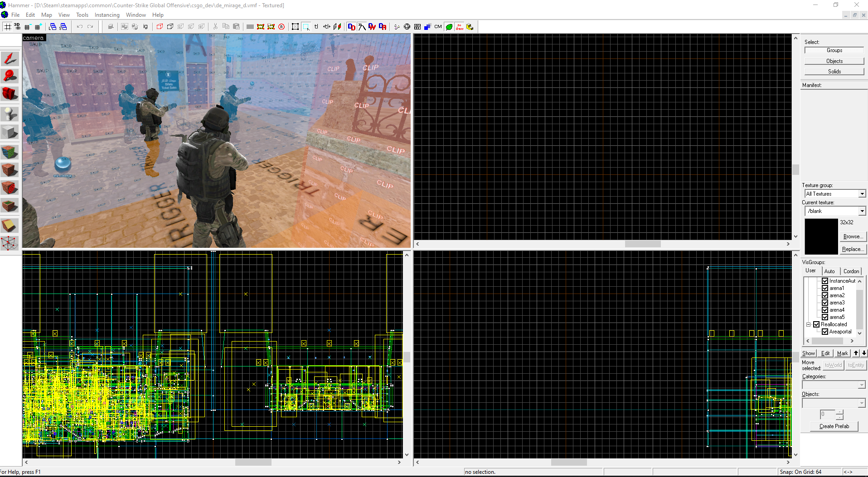The height and width of the screenshot is (477, 868).
Task: Disable the arena5 visgroup checkbox
Action: (825, 317)
